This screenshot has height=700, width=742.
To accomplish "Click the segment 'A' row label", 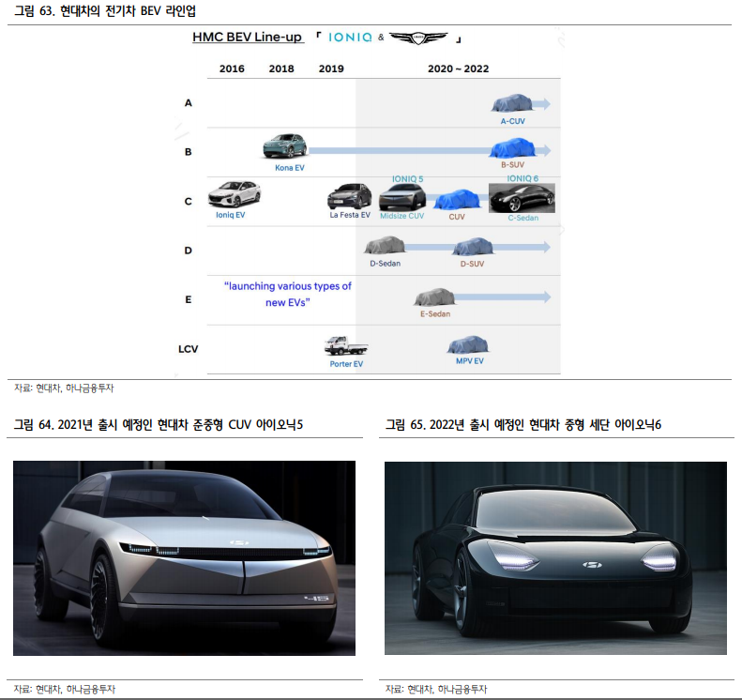I will click(x=189, y=102).
